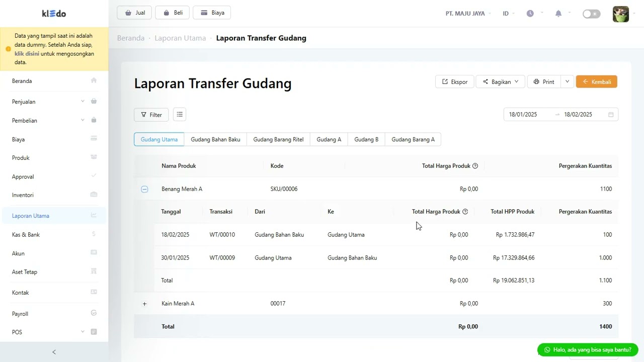Open the Bagikan share dropdown
644x362 pixels.
coord(501,81)
